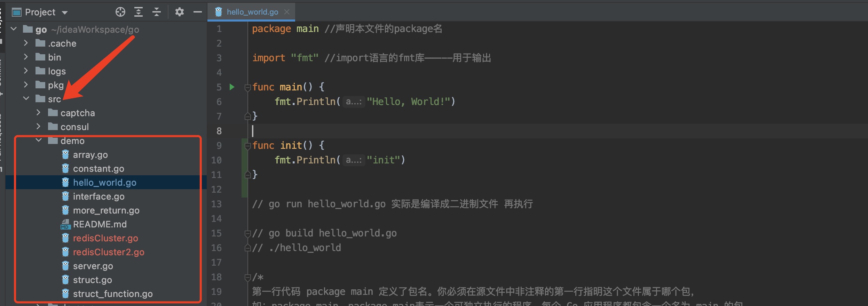The image size is (868, 306).
Task: Hide the Project panel with minus icon
Action: tap(198, 12)
